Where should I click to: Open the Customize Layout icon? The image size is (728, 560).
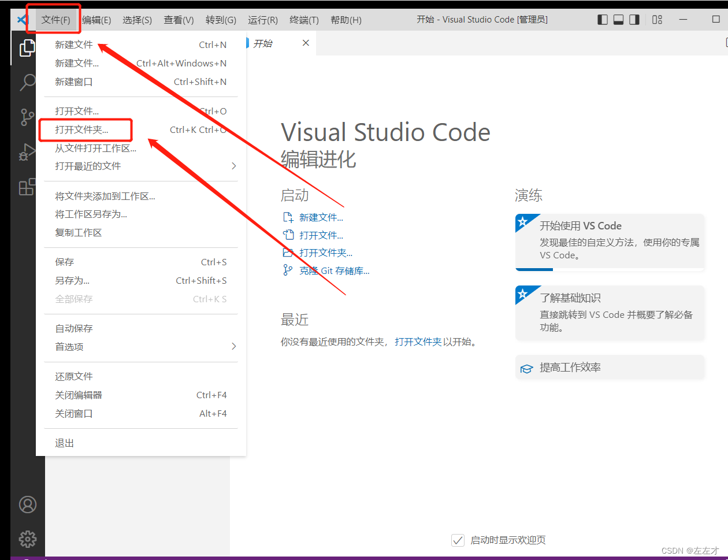pos(657,20)
